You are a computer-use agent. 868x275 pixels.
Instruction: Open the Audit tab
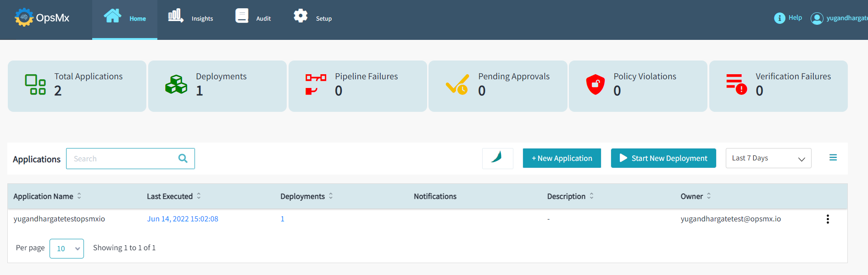253,17
